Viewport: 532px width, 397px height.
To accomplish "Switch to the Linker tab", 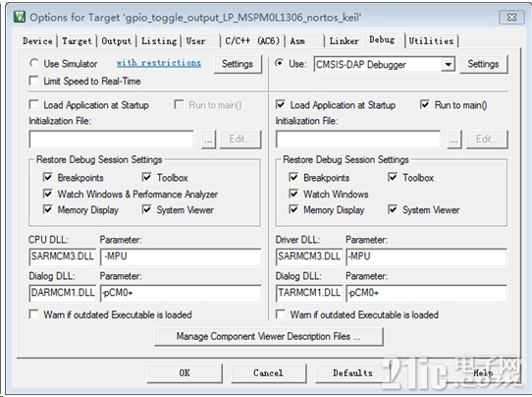I will click(x=344, y=41).
